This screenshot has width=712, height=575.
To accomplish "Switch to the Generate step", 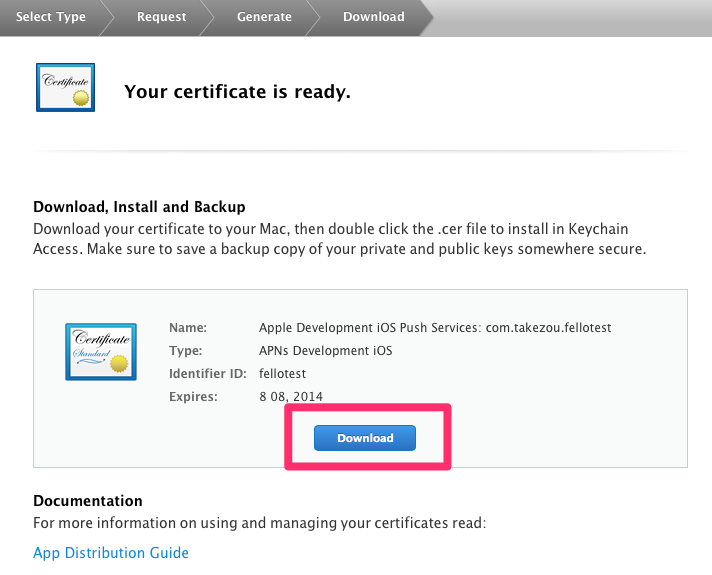I will [264, 17].
